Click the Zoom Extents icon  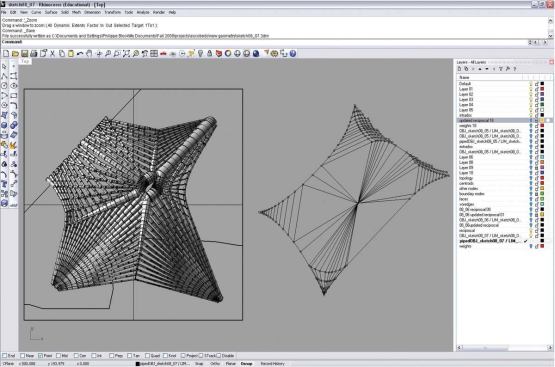click(126, 54)
